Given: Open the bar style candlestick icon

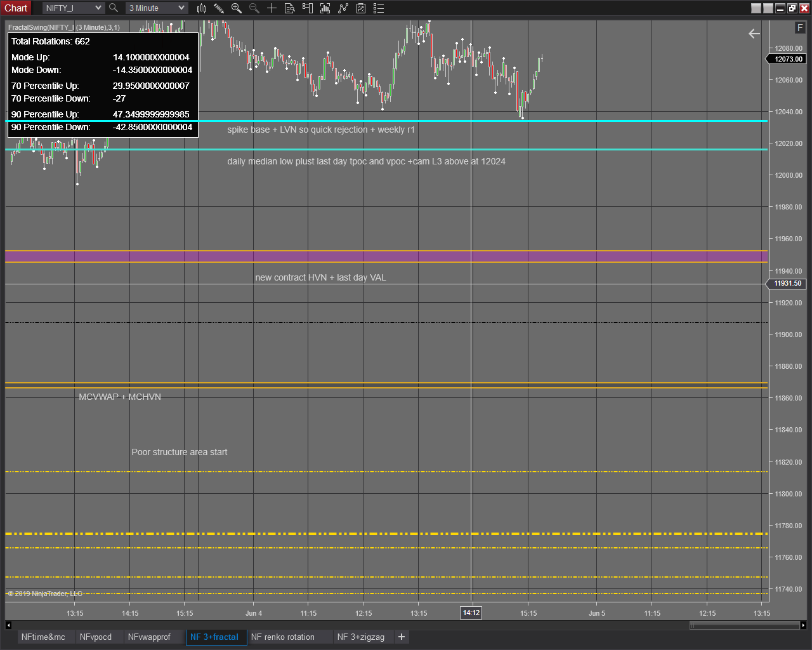Looking at the screenshot, I should (x=201, y=8).
